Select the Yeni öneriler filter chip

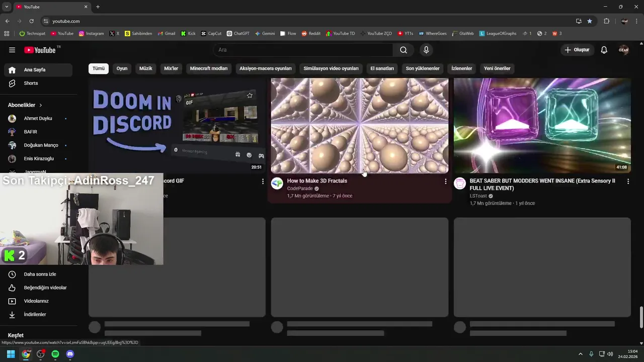(497, 68)
